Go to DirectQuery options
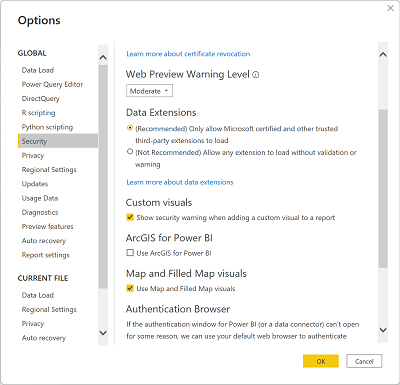The image size is (400, 385). point(41,99)
